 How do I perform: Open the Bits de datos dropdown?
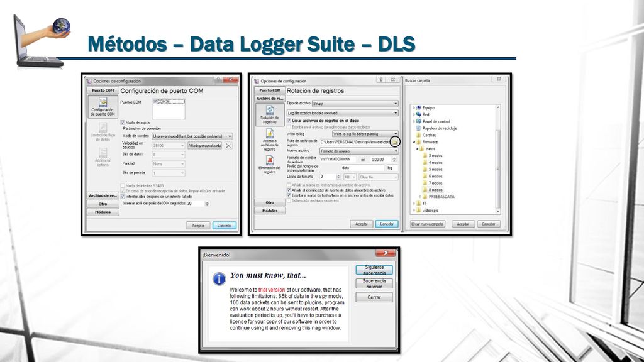point(169,155)
